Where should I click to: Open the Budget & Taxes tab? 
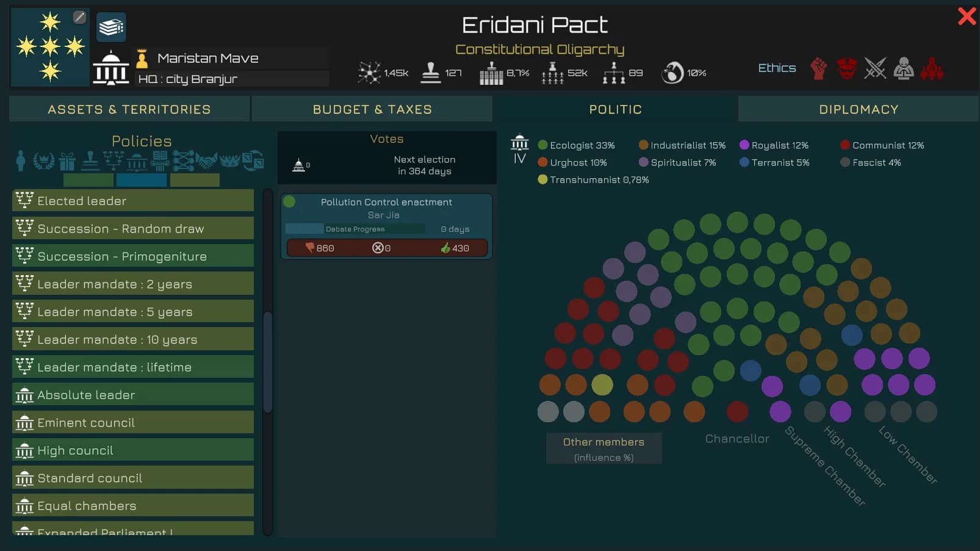pos(372,109)
